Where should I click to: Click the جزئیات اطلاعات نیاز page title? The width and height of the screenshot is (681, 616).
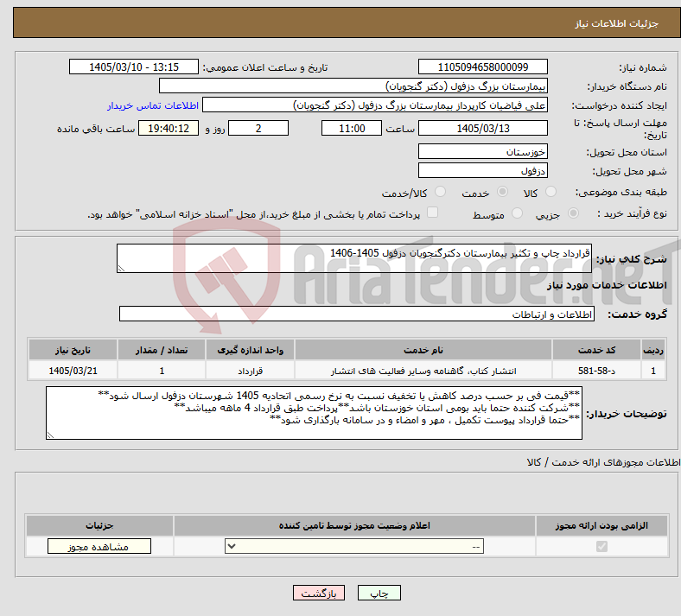point(617,23)
